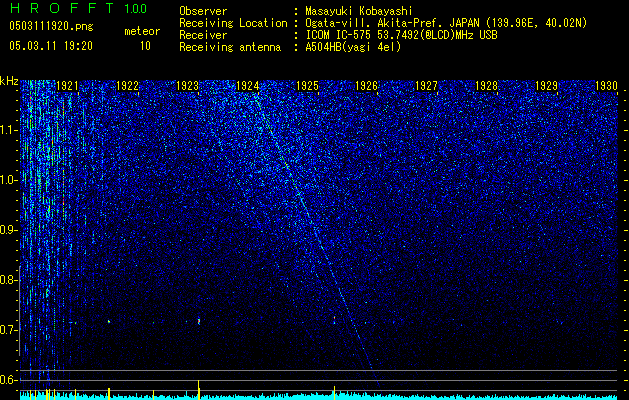This screenshot has width=629, height=400.
Task: Click the kHz axis unit label
Action: pos(9,81)
